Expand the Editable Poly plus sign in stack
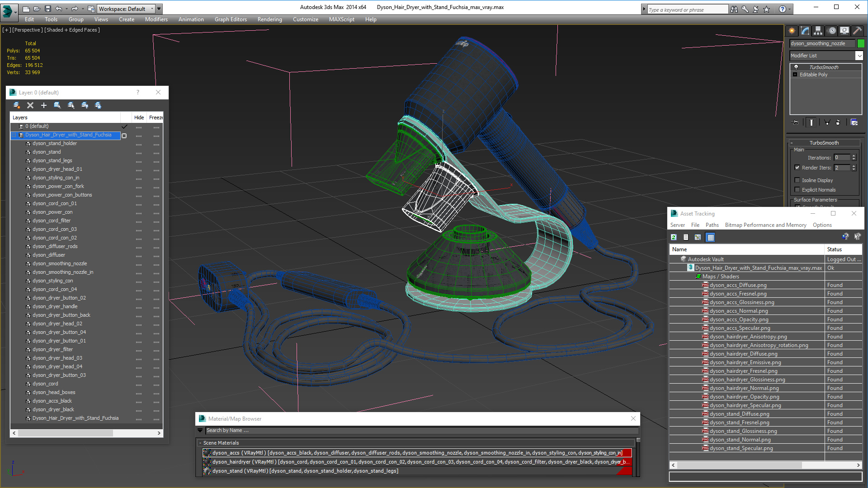This screenshot has width=868, height=488. 795,75
